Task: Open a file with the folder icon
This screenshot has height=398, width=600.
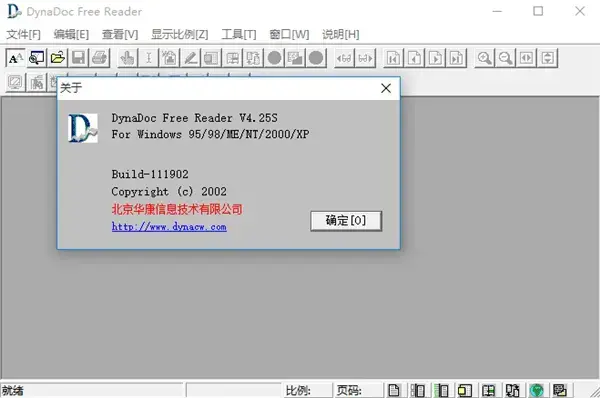Action: tap(58, 58)
